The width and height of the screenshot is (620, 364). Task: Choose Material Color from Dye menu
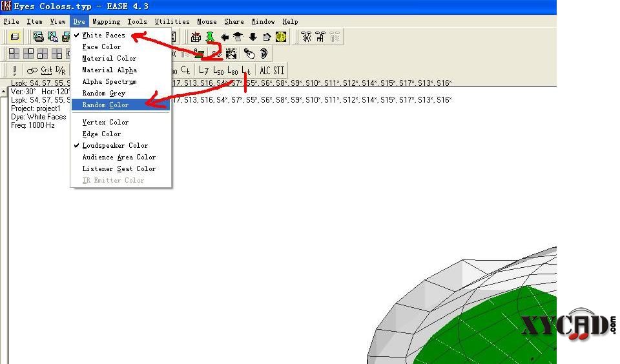(x=121, y=58)
